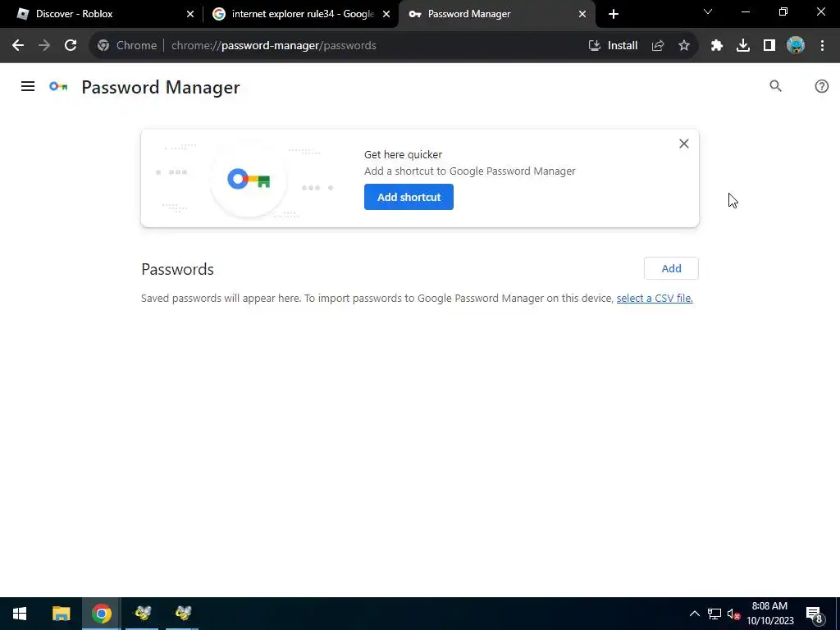The height and width of the screenshot is (630, 840).
Task: Click the Passwords section heading
Action: pos(177,269)
